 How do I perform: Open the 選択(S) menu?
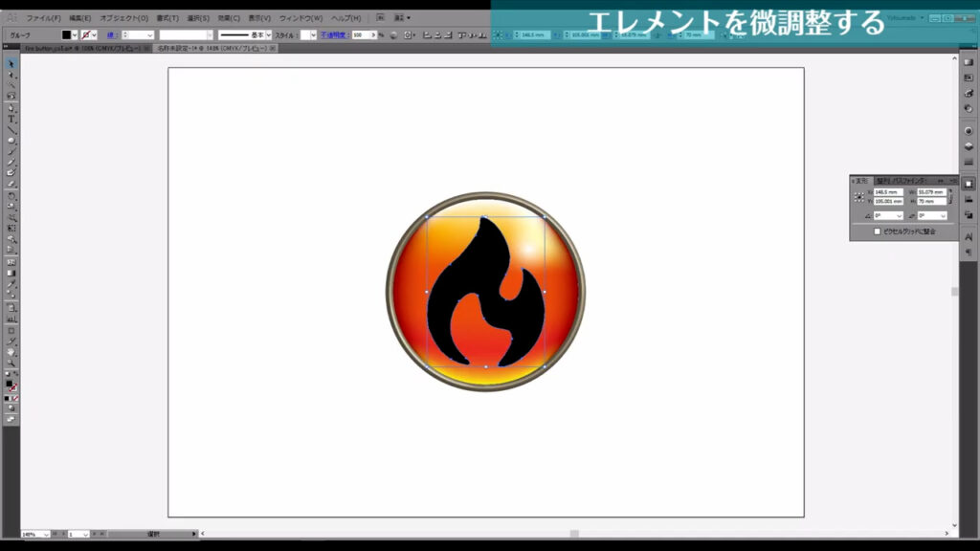[x=198, y=18]
